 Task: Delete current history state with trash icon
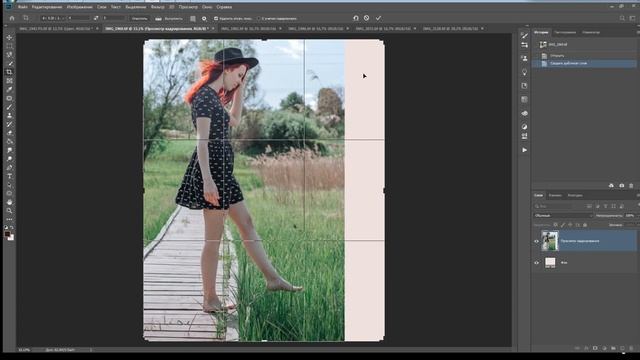click(631, 186)
